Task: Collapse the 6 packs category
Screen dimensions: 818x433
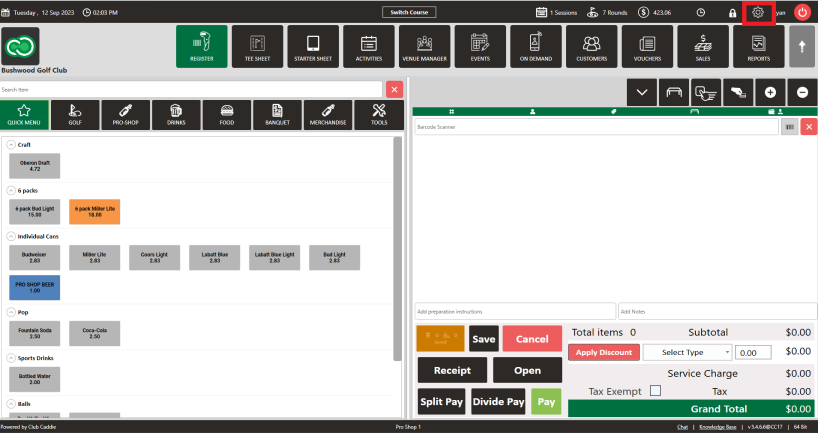Action: [11, 191]
